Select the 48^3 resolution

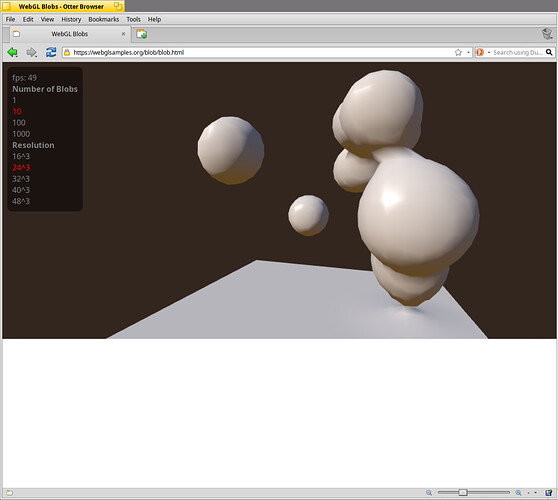(21, 201)
